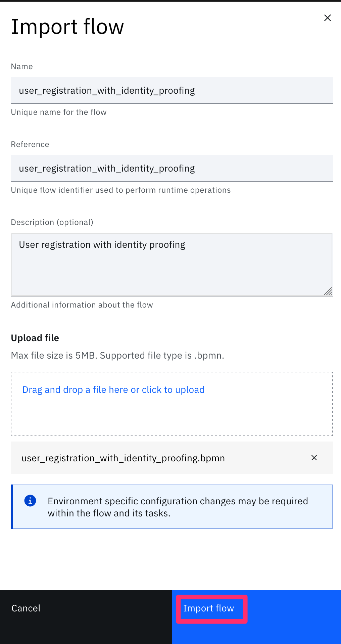Click the Reference field label
The height and width of the screenshot is (644, 341).
pos(30,144)
